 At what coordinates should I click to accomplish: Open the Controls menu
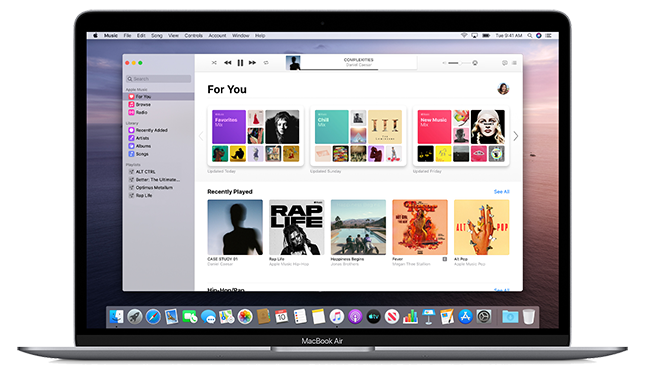tap(193, 36)
